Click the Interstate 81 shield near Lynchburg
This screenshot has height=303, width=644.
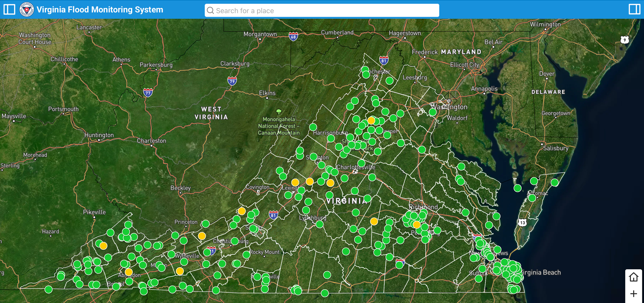(273, 215)
